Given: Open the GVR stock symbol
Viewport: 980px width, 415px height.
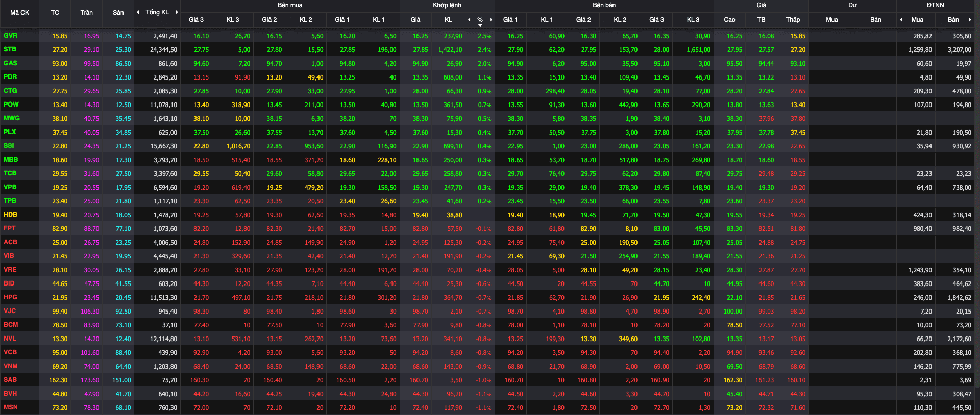Looking at the screenshot, I should [x=10, y=36].
